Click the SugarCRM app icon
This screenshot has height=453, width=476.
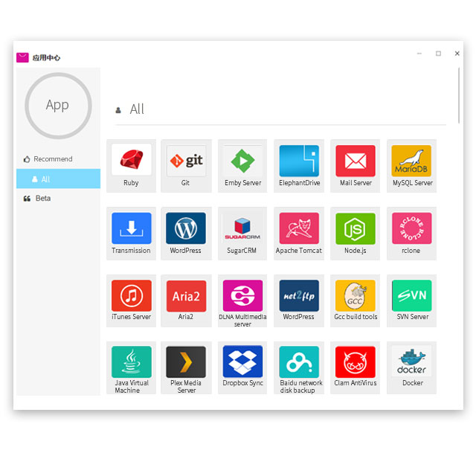[242, 228]
